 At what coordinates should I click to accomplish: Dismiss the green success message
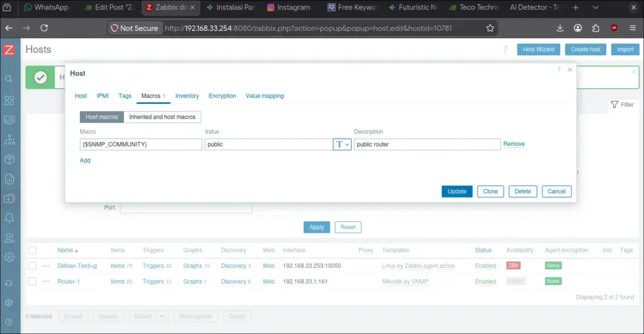[634, 72]
